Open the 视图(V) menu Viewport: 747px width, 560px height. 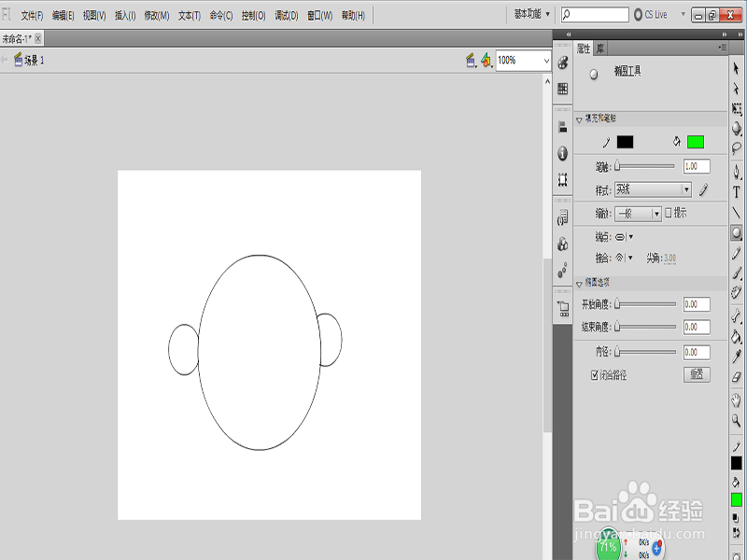click(x=94, y=16)
